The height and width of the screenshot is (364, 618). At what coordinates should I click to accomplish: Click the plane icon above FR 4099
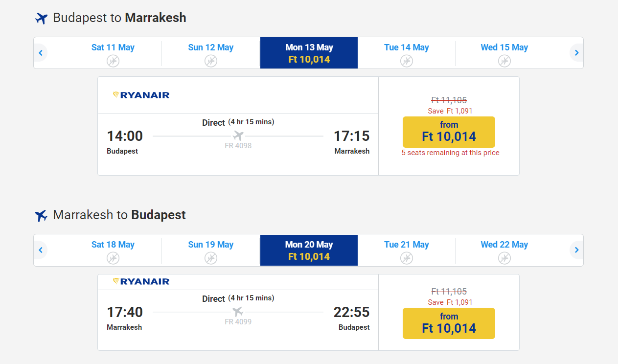[238, 312]
